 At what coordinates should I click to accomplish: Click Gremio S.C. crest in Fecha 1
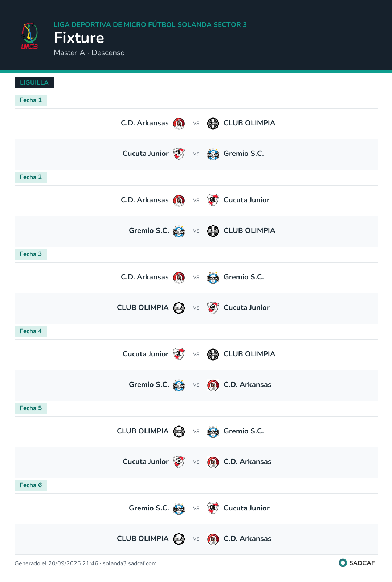[213, 154]
